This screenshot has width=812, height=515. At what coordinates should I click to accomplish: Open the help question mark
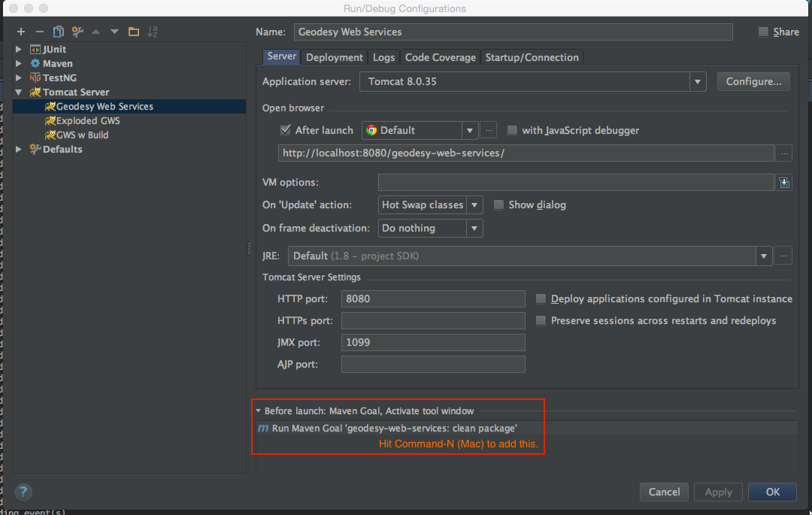click(x=23, y=492)
